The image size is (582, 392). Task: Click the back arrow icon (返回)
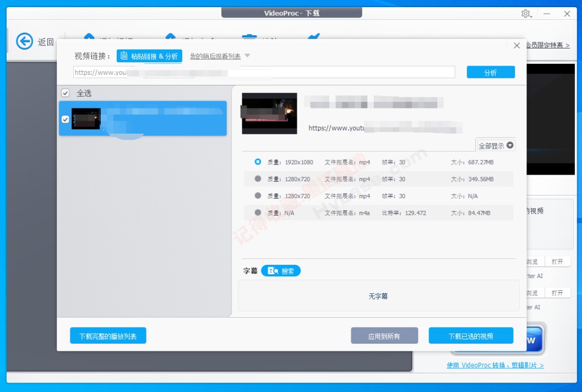point(24,41)
